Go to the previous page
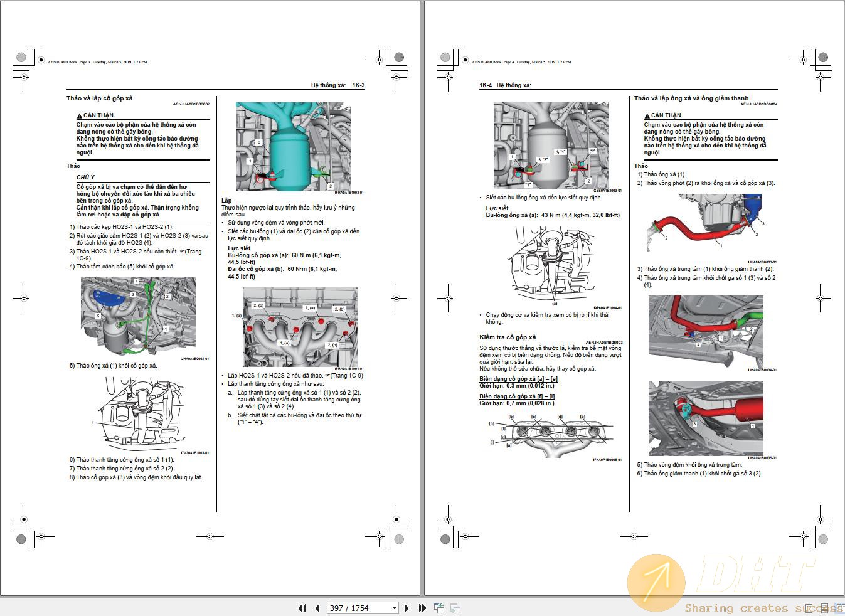 317,608
